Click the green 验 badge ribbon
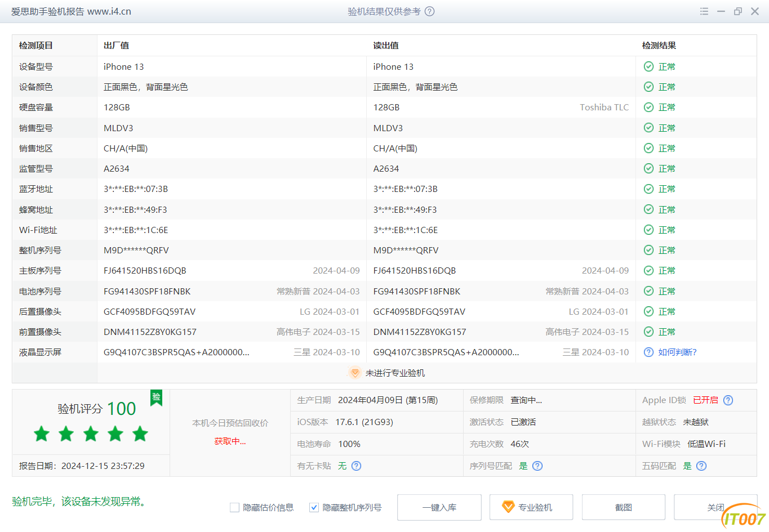Screen dimensions: 769x532 [156, 397]
